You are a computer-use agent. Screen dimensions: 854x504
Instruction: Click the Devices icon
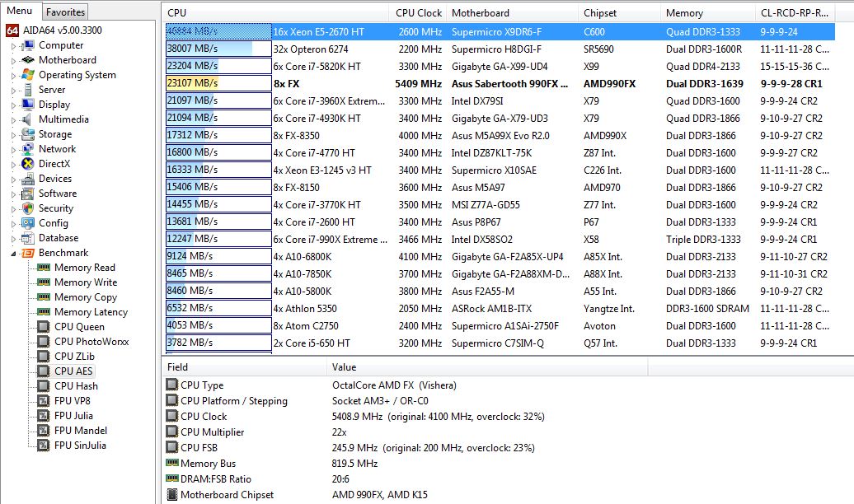coord(28,179)
